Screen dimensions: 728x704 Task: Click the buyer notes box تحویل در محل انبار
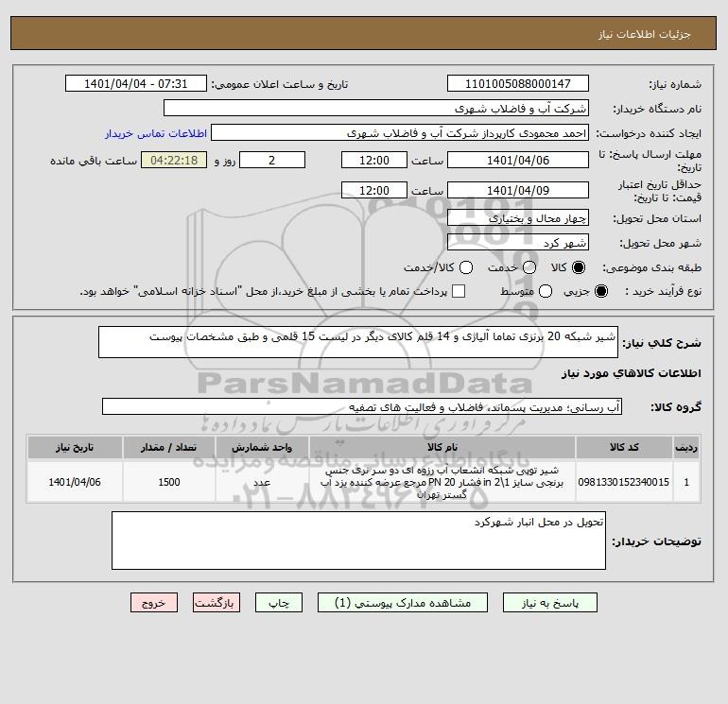pyautogui.click(x=358, y=541)
